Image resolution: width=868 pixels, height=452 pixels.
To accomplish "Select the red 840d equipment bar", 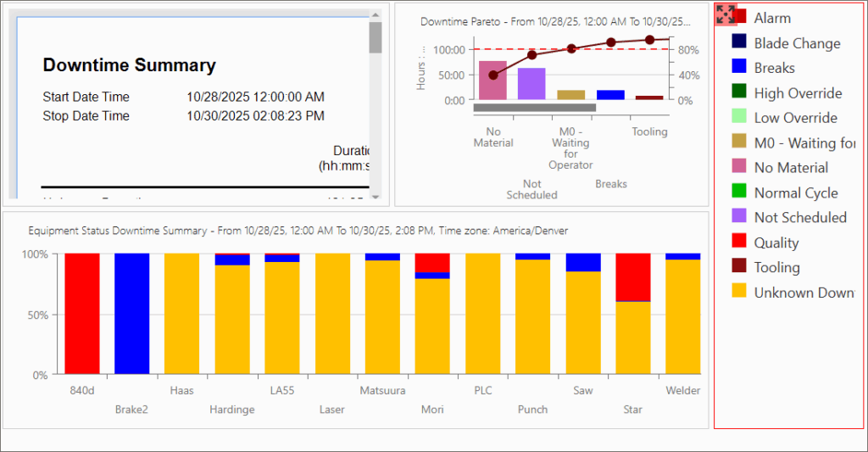I will coord(82,314).
